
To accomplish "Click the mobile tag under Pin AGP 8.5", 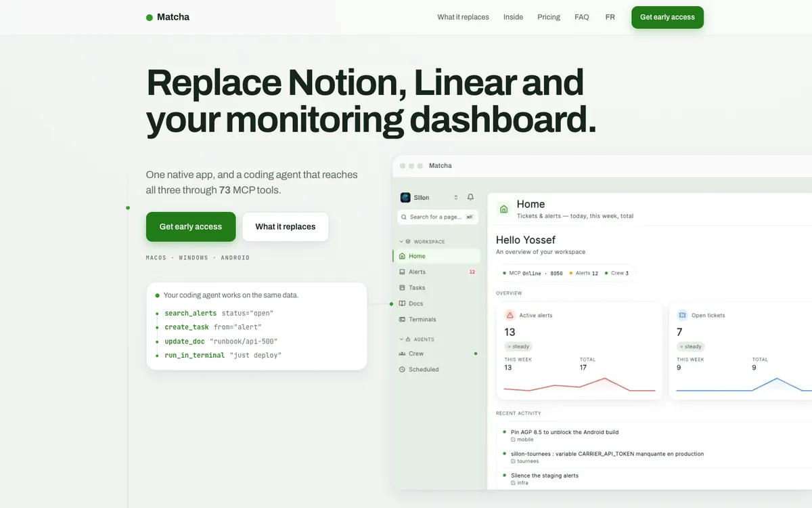I will coord(522,440).
